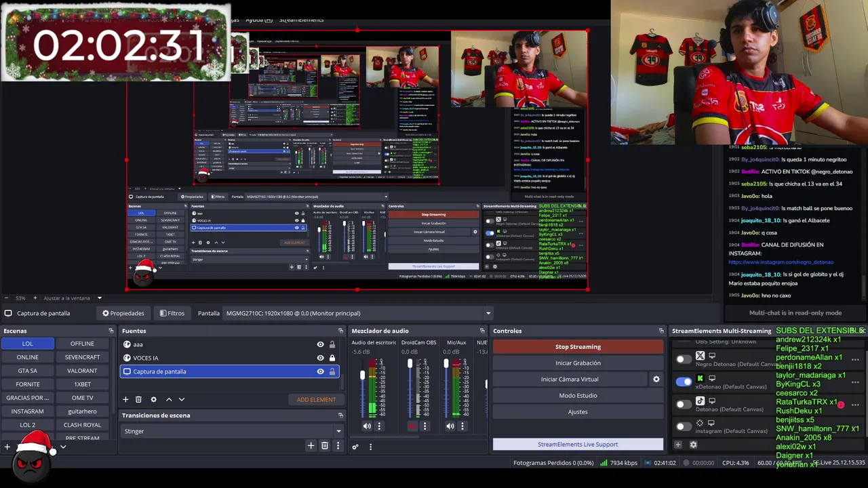The image size is (868, 488).
Task: Mute the Mic/Aux channel
Action: 450,426
